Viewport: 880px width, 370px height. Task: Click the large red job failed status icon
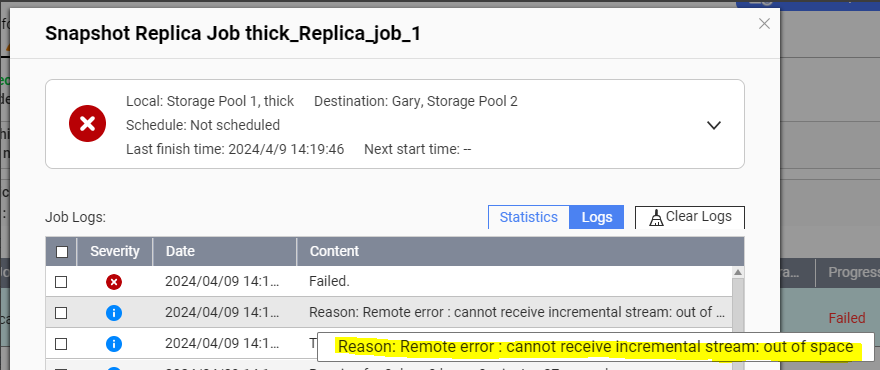[x=88, y=124]
